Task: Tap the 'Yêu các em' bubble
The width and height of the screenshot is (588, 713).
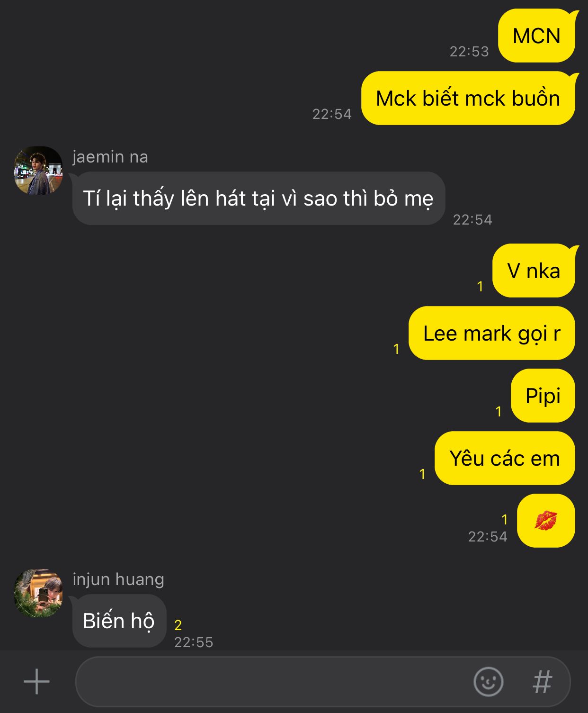Action: click(x=505, y=459)
